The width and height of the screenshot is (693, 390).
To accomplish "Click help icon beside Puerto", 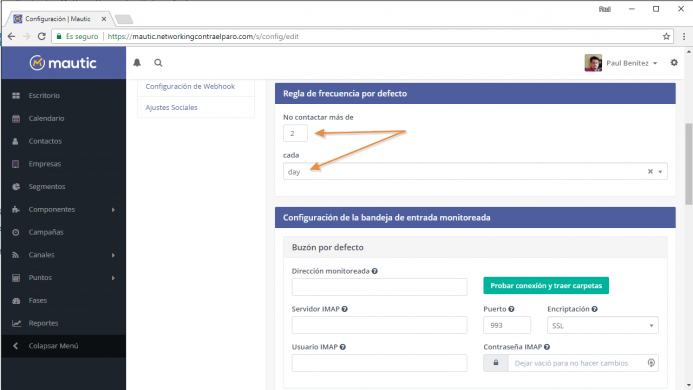I will click(511, 309).
